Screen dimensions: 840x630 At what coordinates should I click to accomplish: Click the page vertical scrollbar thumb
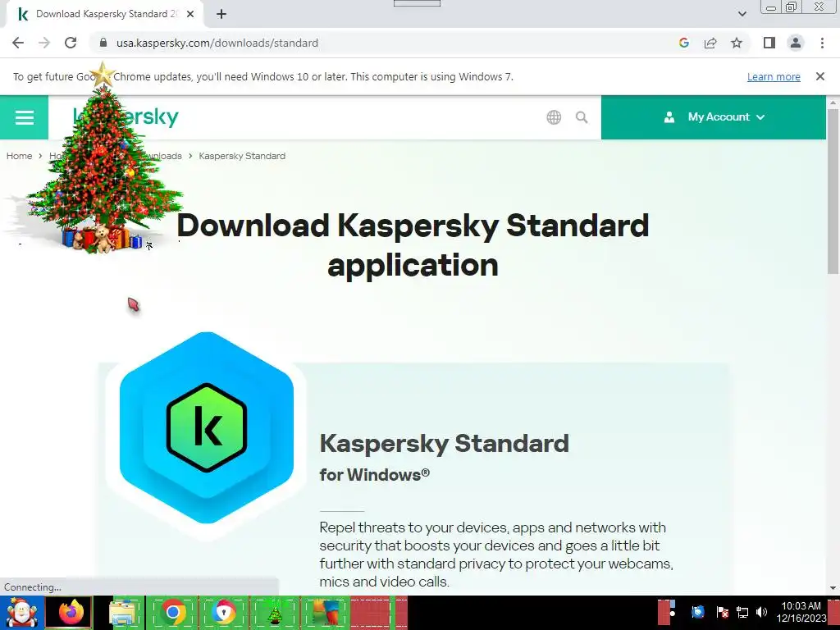point(833,193)
